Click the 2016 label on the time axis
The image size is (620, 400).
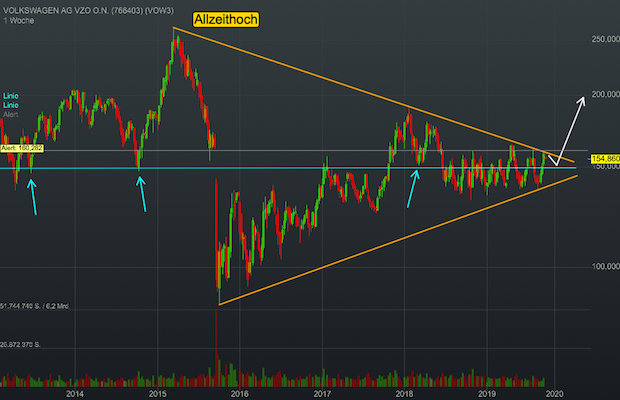240,394
